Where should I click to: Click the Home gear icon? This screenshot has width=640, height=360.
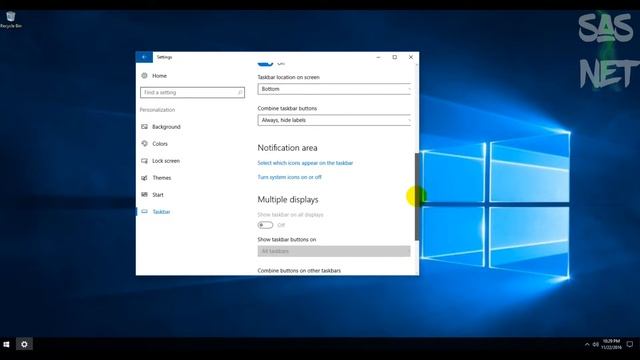tap(144, 76)
